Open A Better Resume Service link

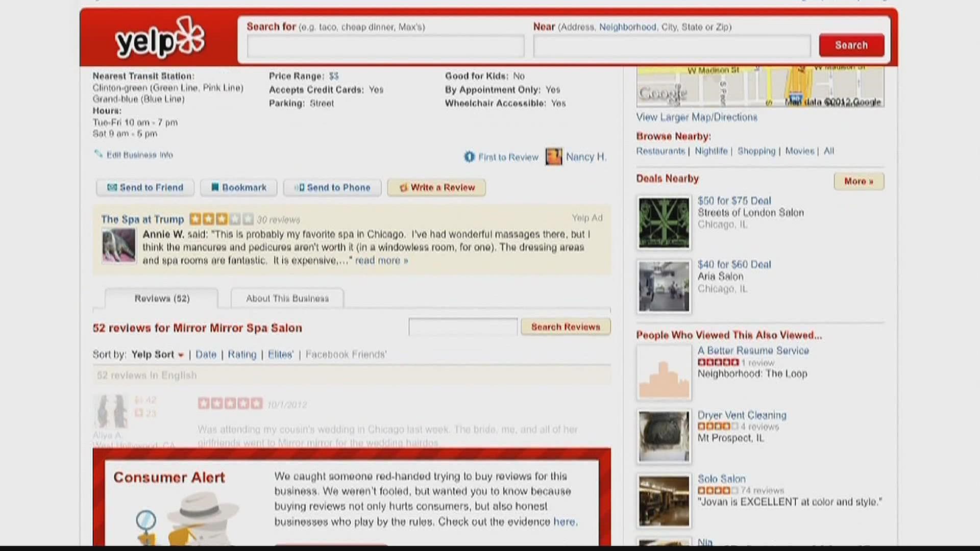click(753, 350)
